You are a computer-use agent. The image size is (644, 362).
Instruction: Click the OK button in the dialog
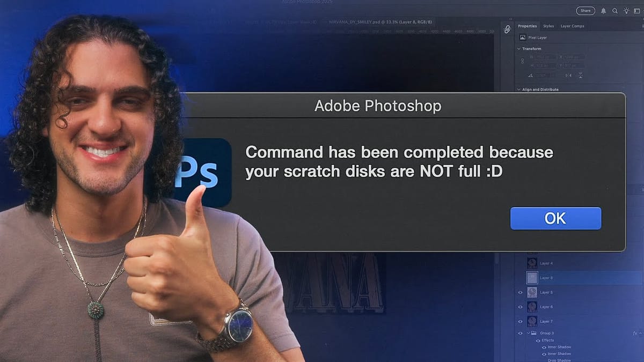(555, 218)
